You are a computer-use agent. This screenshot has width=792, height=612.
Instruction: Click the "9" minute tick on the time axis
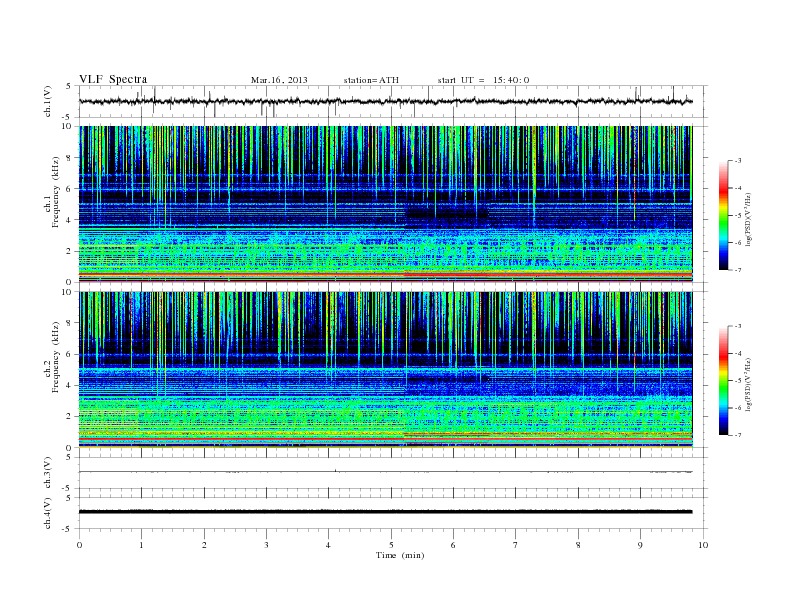(640, 545)
